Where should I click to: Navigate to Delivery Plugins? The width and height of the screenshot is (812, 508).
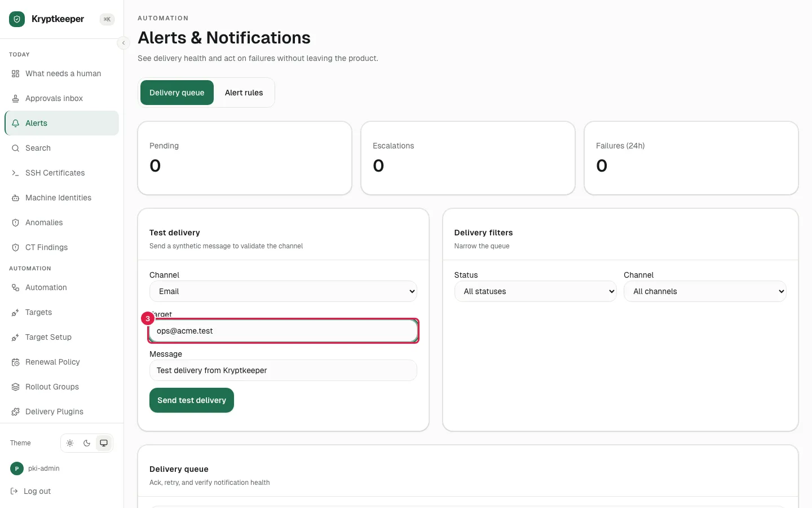62,412
